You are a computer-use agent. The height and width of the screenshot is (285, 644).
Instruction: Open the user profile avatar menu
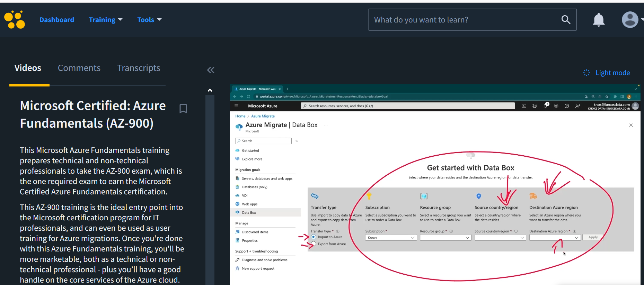coord(630,20)
